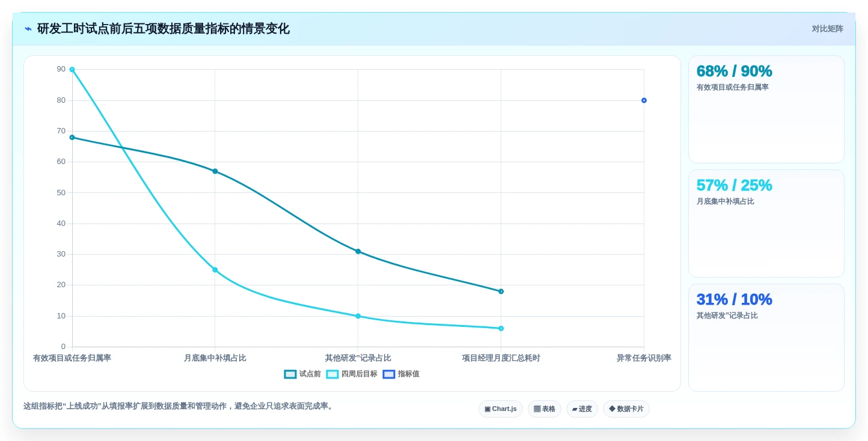Click the 试点前 point at 68
868x441 pixels.
(72, 138)
